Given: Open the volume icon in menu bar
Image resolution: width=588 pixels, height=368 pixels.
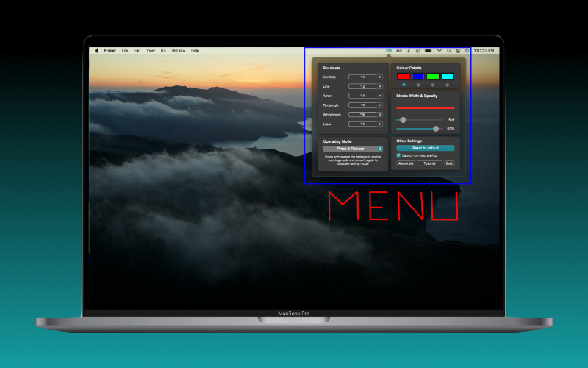Looking at the screenshot, I should pyautogui.click(x=399, y=50).
